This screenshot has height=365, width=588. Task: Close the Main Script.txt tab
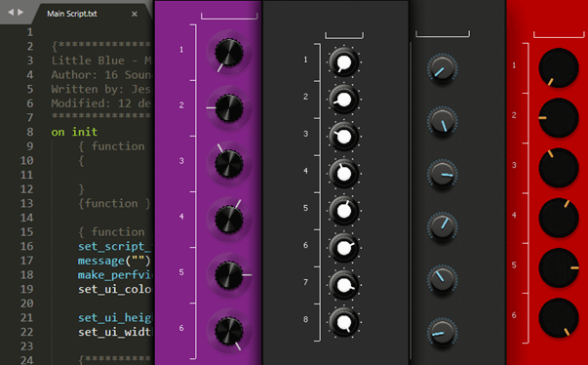point(135,15)
